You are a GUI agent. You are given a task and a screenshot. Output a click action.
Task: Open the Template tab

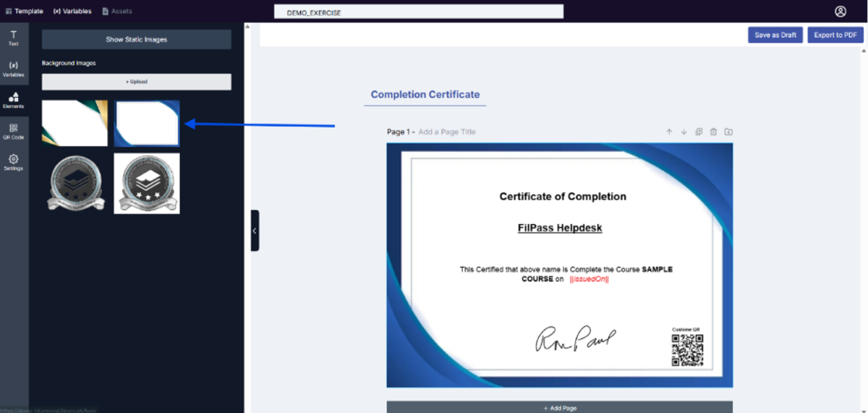coord(24,12)
